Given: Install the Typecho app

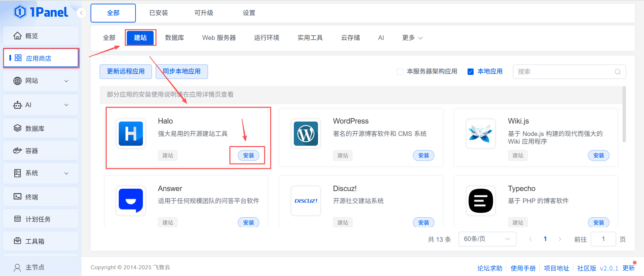Looking at the screenshot, I should click(x=599, y=222).
